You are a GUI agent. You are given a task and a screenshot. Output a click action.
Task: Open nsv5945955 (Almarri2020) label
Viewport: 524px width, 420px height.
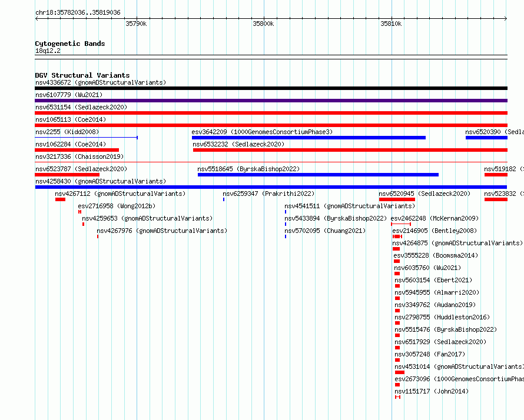click(x=437, y=292)
